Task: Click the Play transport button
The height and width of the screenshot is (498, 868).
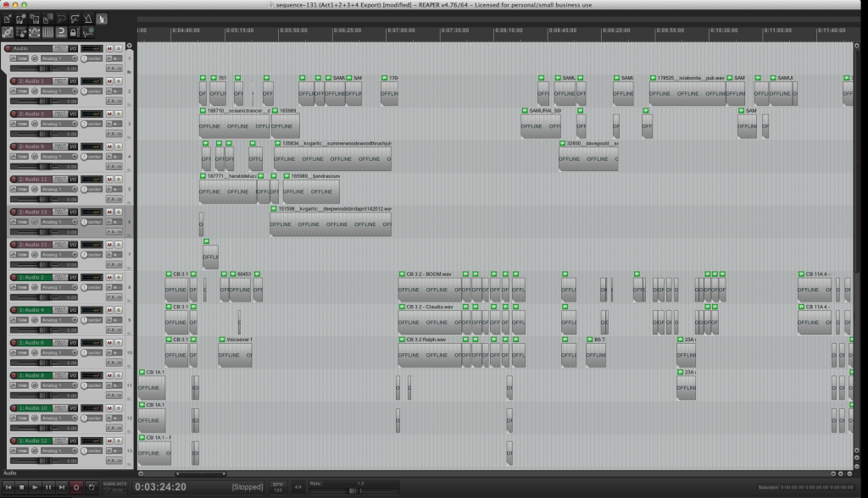Action: point(35,487)
